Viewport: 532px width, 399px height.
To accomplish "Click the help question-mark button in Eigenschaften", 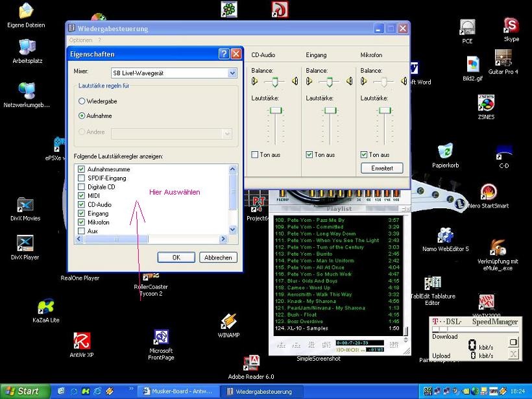I will pos(224,54).
